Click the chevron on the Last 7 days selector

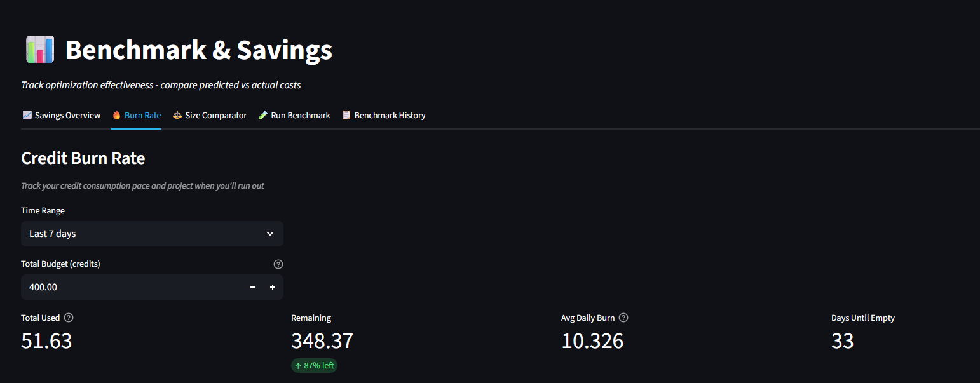269,234
